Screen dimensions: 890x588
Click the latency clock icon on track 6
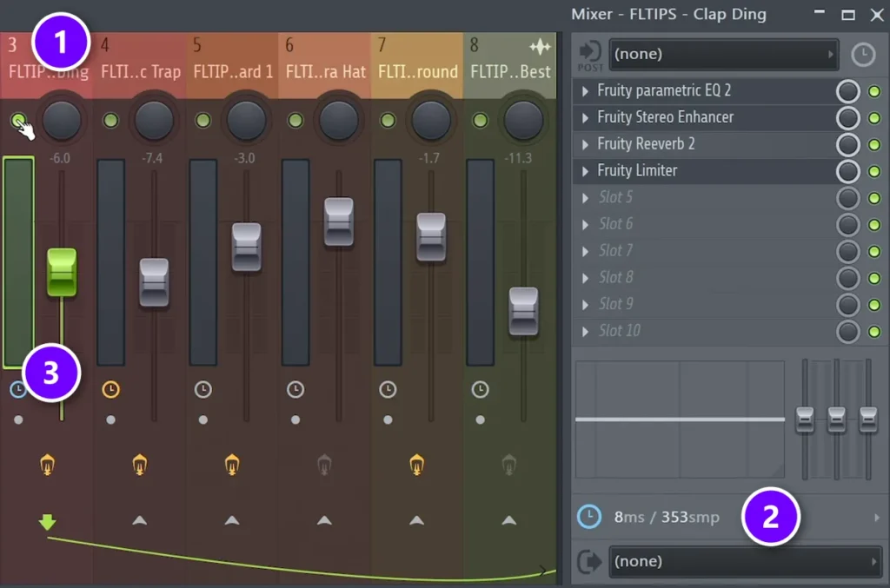[296, 390]
